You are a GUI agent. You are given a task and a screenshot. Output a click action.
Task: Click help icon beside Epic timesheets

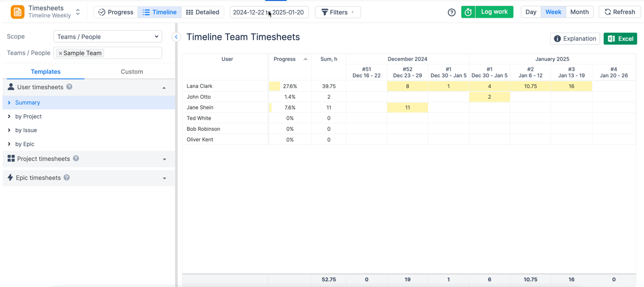pyautogui.click(x=67, y=178)
